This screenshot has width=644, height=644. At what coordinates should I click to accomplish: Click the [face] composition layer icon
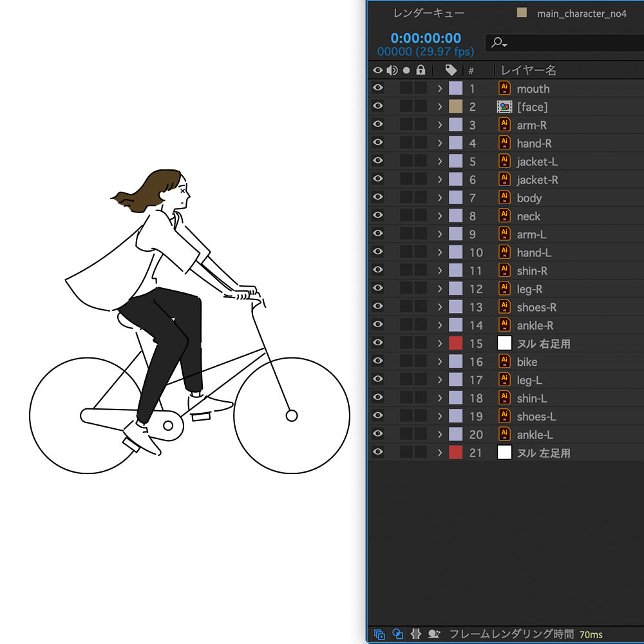tap(504, 107)
